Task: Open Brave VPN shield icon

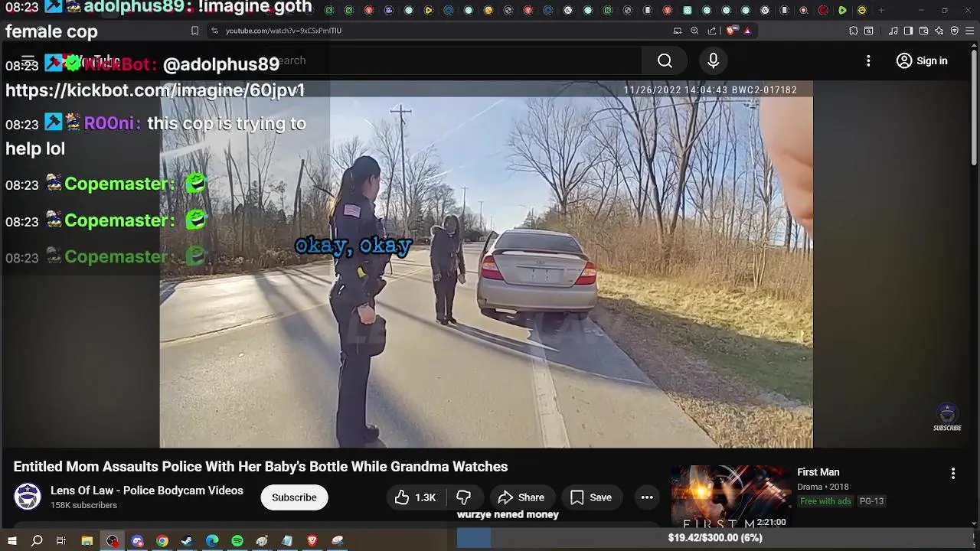Action: 954,31
